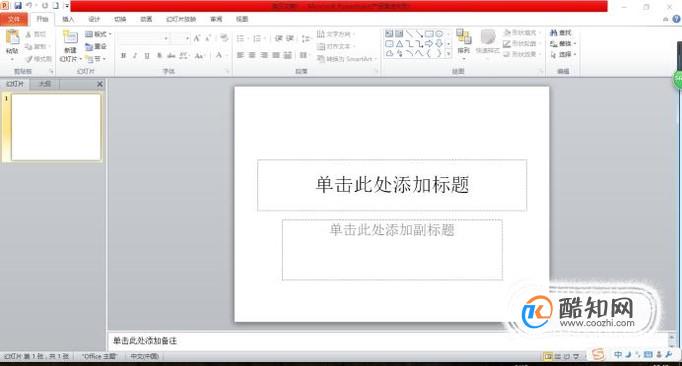Click the 单击此处添加备注 notes area

click(388, 341)
